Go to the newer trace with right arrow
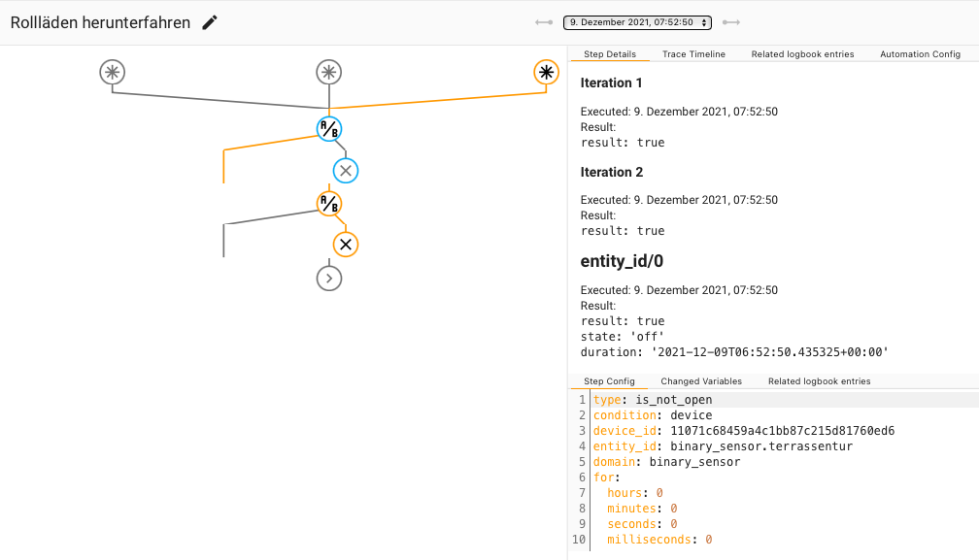 click(731, 22)
